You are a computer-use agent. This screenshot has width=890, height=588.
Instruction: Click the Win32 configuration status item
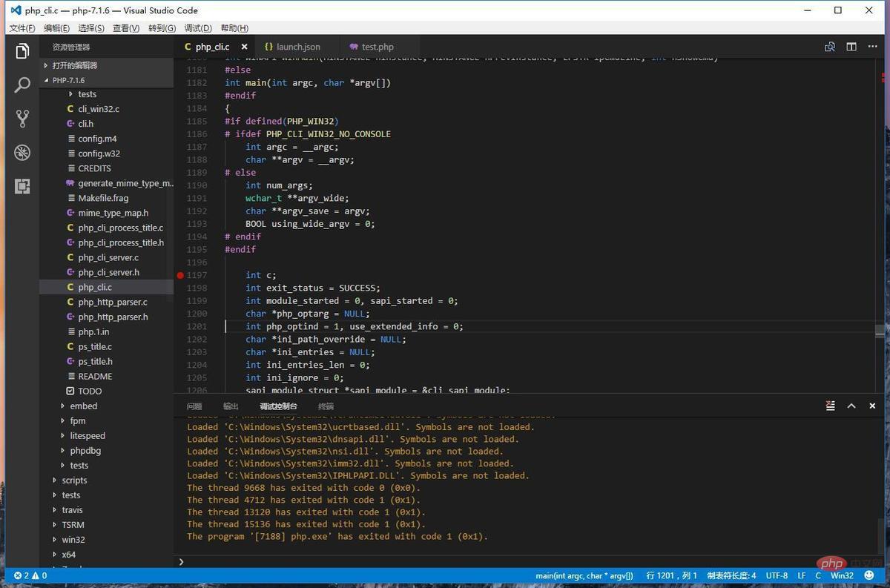click(842, 575)
